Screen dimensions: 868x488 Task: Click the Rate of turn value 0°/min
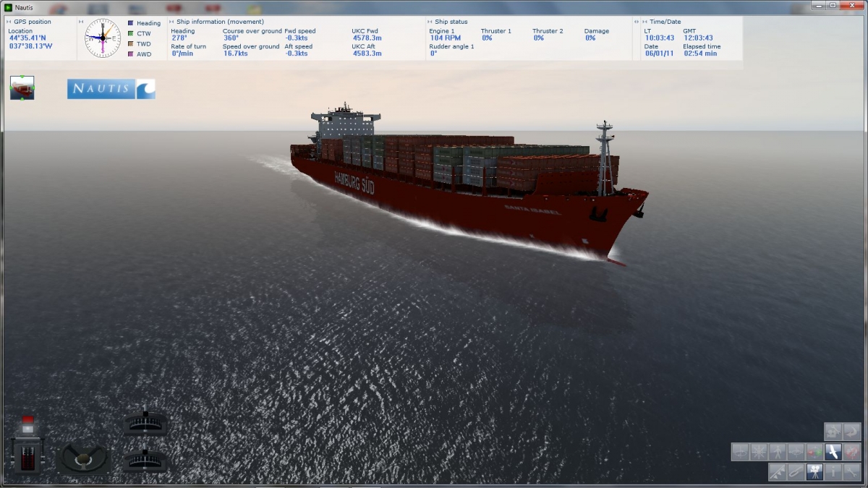182,53
